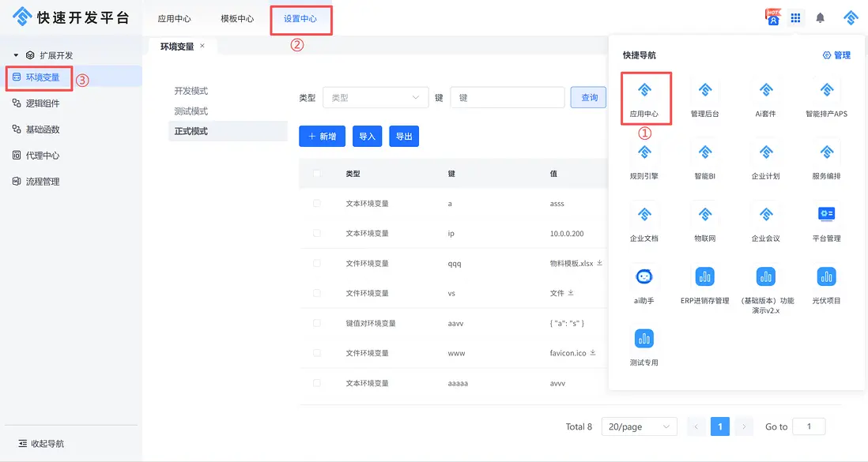Check the row with key a

point(317,204)
